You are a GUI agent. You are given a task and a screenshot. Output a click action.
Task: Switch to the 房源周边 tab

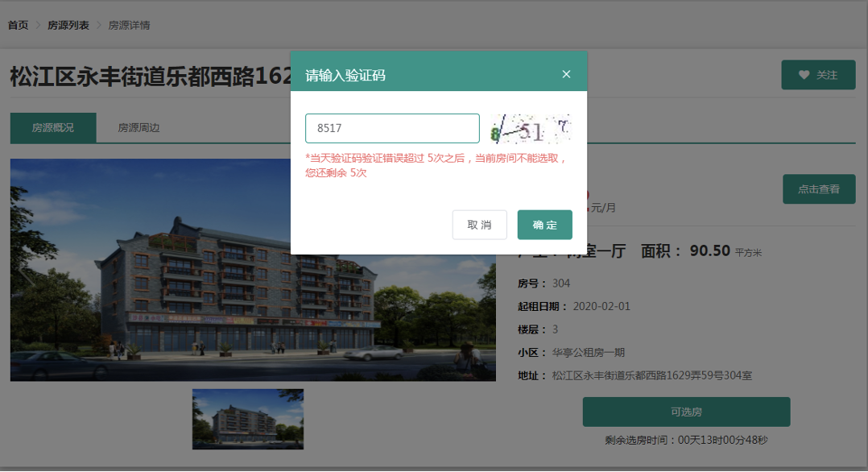click(138, 127)
